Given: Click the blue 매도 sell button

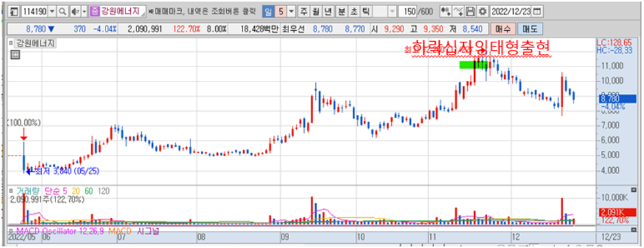Looking at the screenshot, I should (x=530, y=29).
